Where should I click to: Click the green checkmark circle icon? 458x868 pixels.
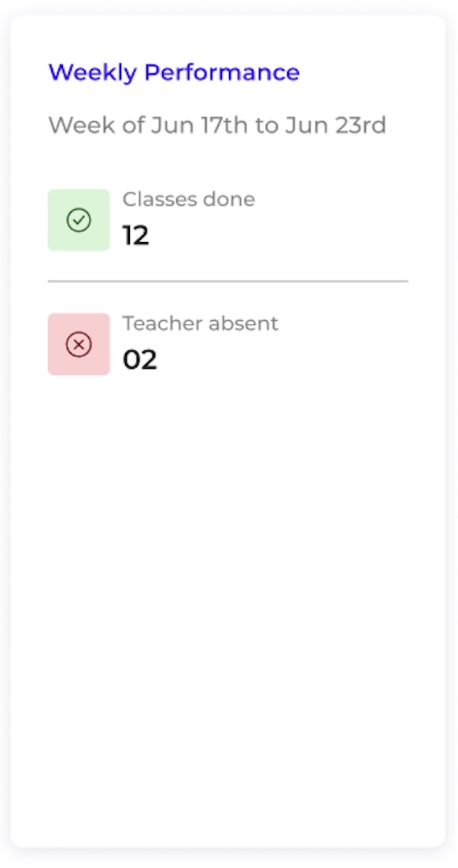(x=79, y=220)
